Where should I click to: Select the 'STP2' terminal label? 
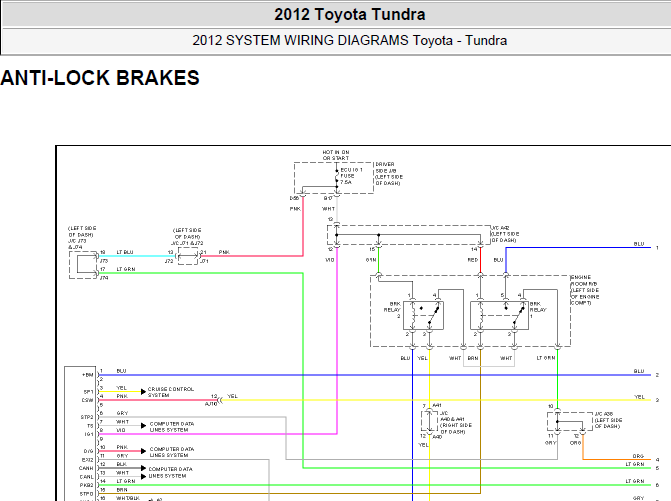[87, 417]
